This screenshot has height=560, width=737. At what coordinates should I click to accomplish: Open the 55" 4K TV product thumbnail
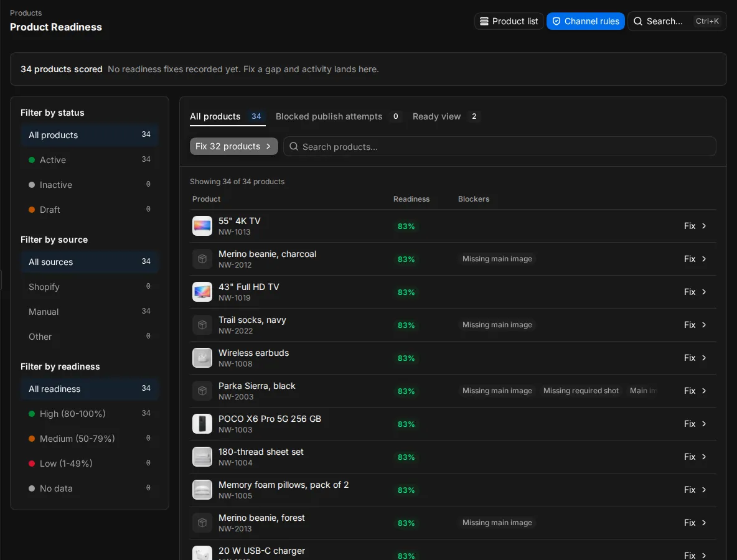[x=202, y=226]
